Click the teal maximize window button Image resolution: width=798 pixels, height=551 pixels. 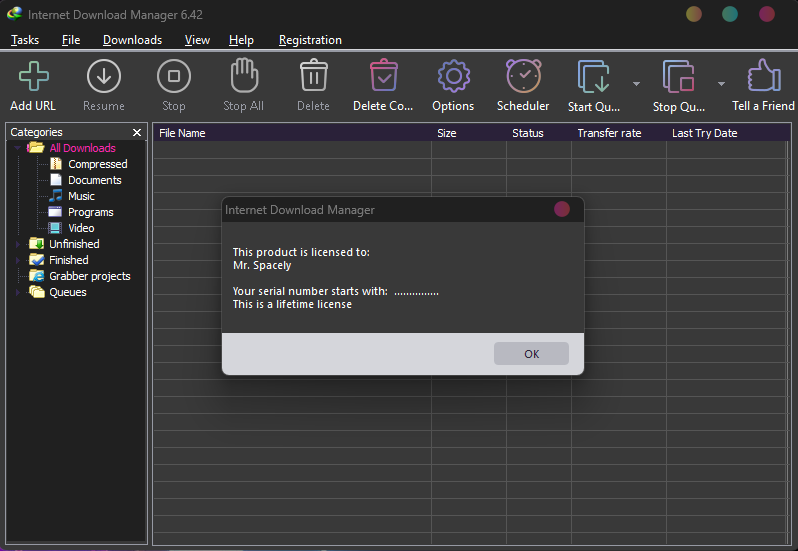point(730,14)
